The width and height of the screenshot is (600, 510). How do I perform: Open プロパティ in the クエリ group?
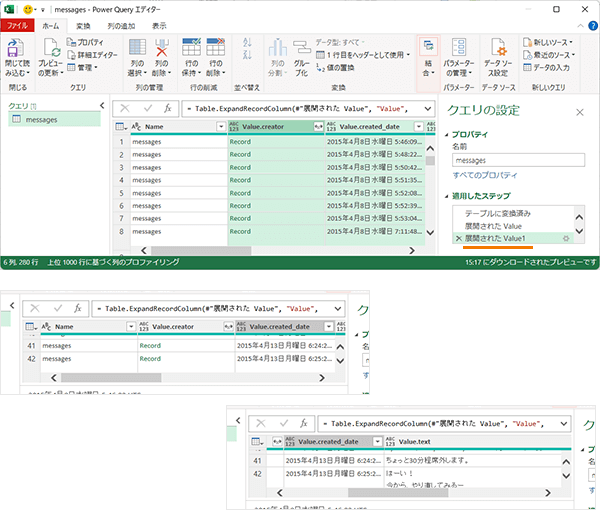85,42
